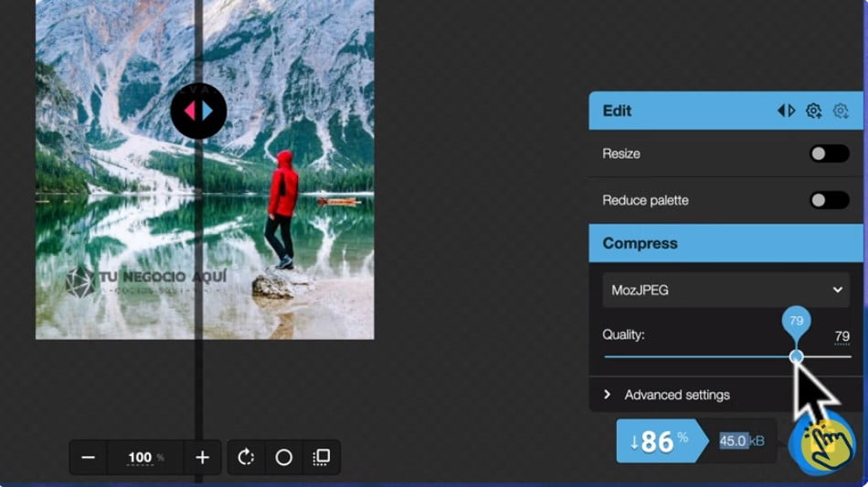The image size is (868, 487).
Task: Click the Edit section header
Action: (725, 111)
